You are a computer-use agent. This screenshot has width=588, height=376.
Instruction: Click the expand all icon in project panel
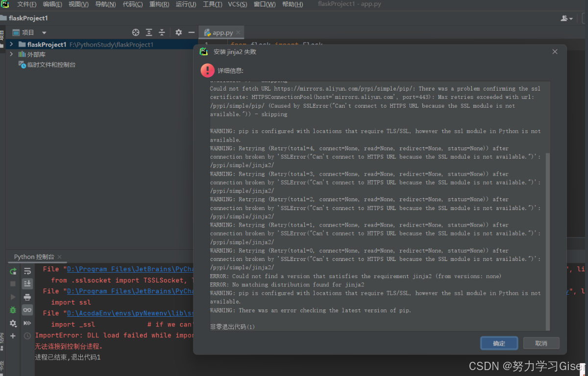click(149, 32)
